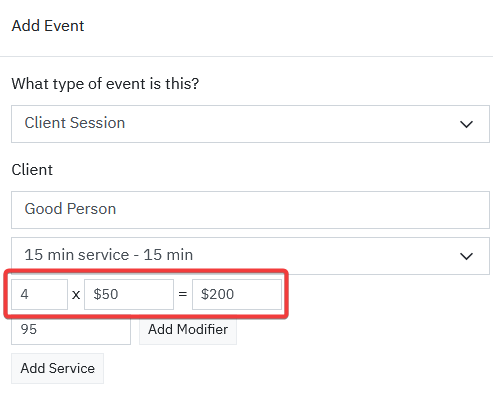Click the multiplication x symbol between fields
The width and height of the screenshot is (493, 395).
(76, 295)
